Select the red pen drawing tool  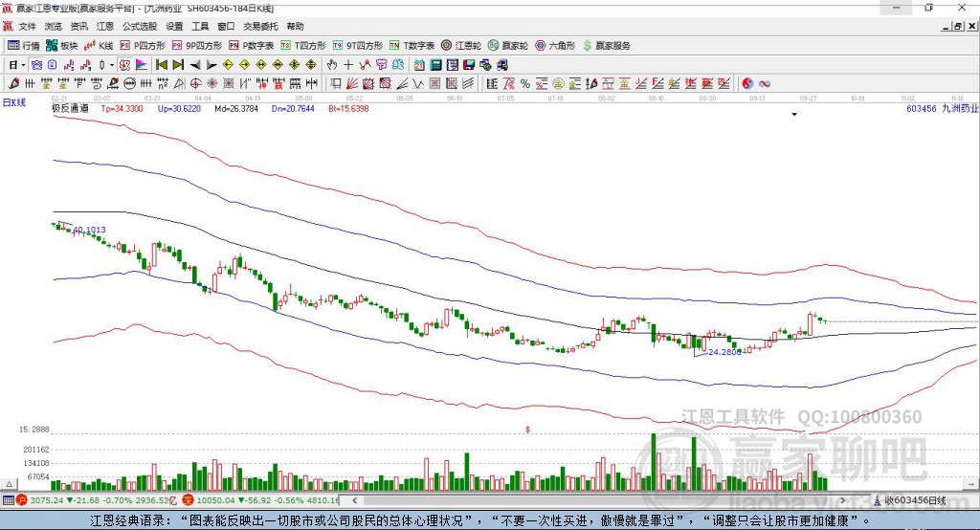[13, 83]
